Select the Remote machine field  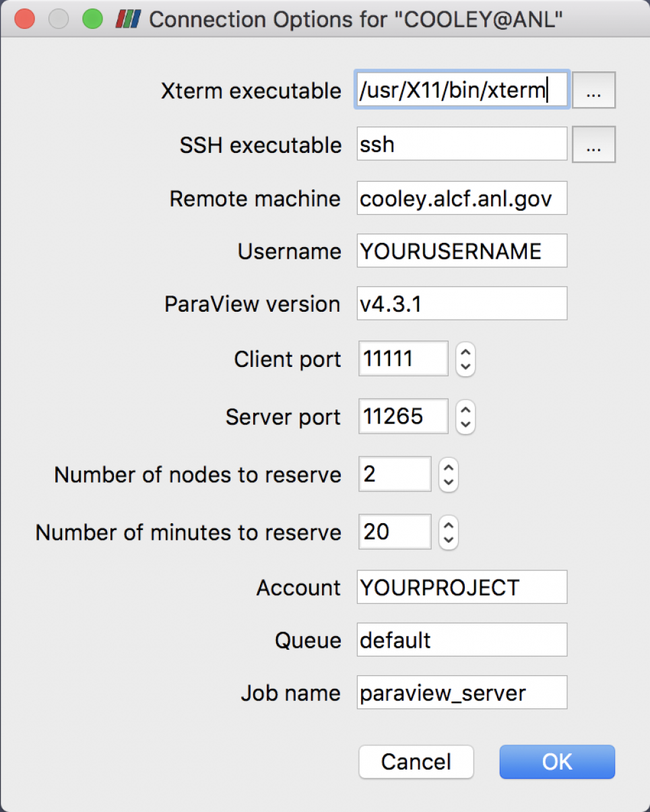(x=462, y=198)
